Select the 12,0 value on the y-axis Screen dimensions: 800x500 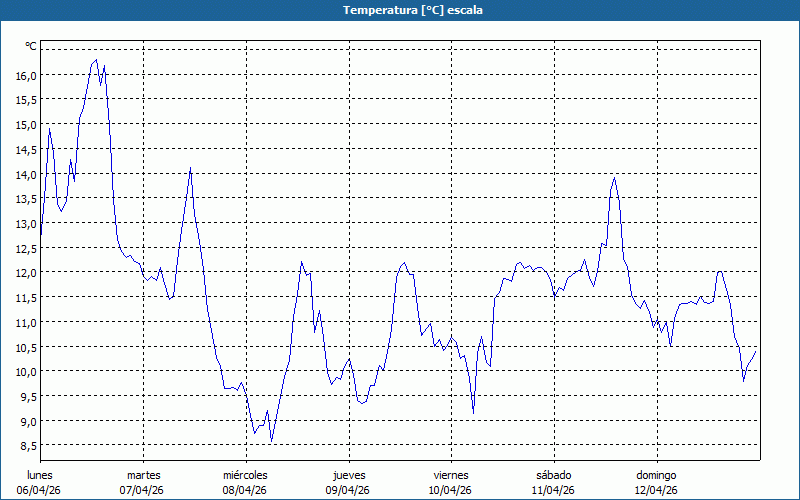coord(26,272)
